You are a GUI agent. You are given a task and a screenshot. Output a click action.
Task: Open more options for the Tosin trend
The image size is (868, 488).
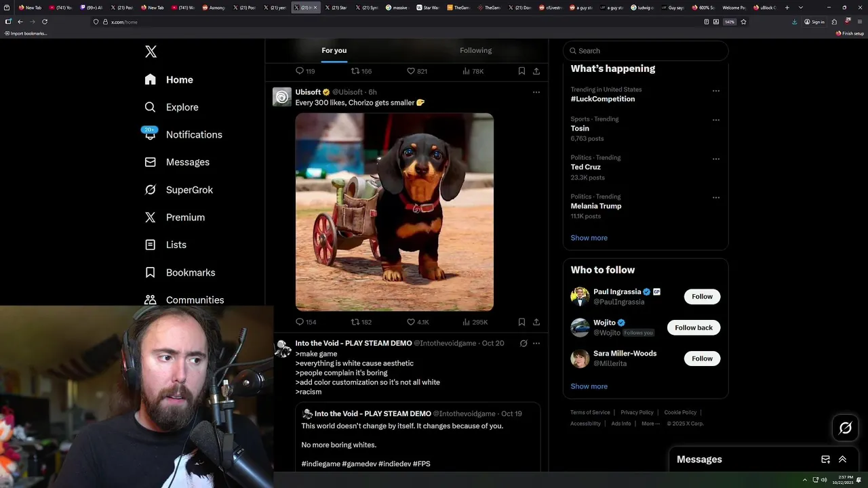[716, 120]
